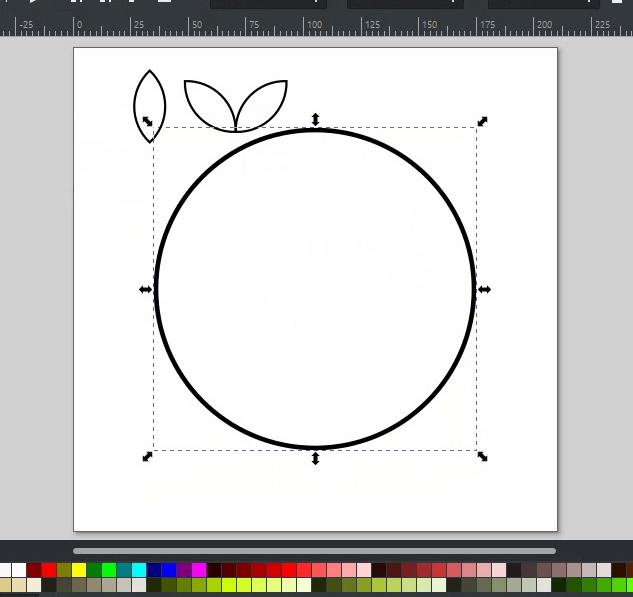Apply the navy blue palette swatch
The width and height of the screenshot is (633, 597).
point(154,570)
